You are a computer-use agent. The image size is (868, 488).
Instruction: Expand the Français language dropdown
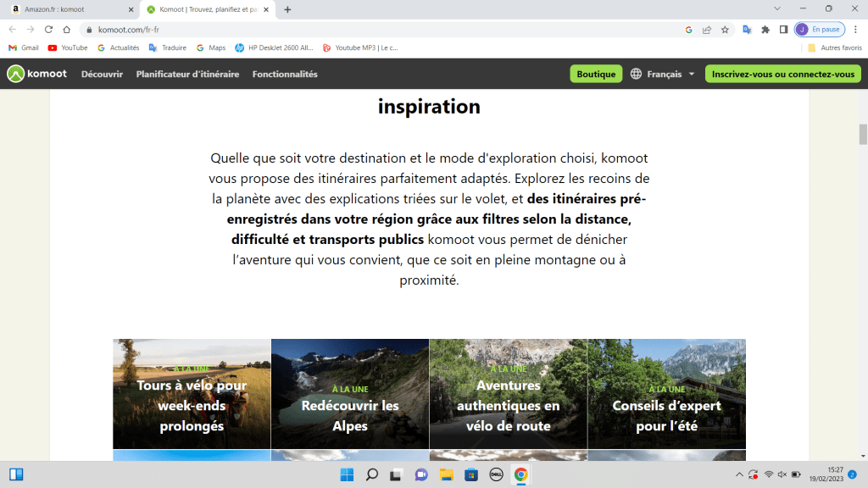(663, 74)
